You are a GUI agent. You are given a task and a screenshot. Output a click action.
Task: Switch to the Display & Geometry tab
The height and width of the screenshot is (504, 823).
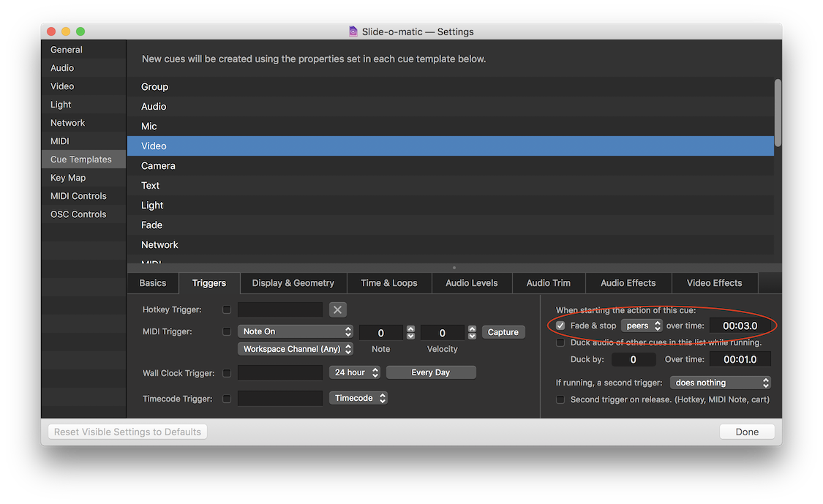coord(293,283)
